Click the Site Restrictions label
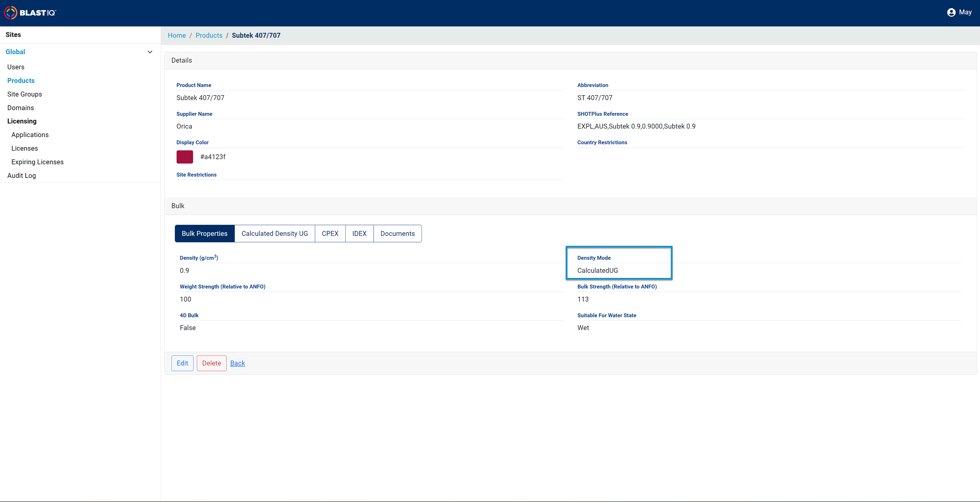The image size is (980, 502). pyautogui.click(x=196, y=175)
